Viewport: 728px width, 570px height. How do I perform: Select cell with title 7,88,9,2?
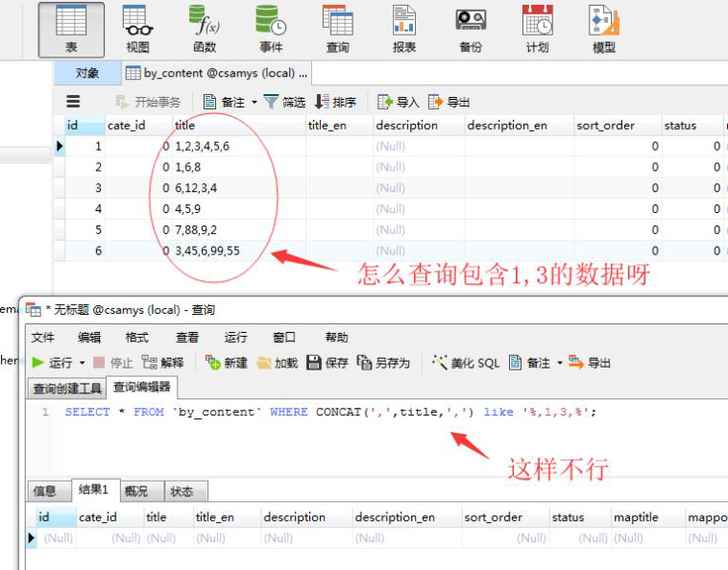click(x=239, y=229)
